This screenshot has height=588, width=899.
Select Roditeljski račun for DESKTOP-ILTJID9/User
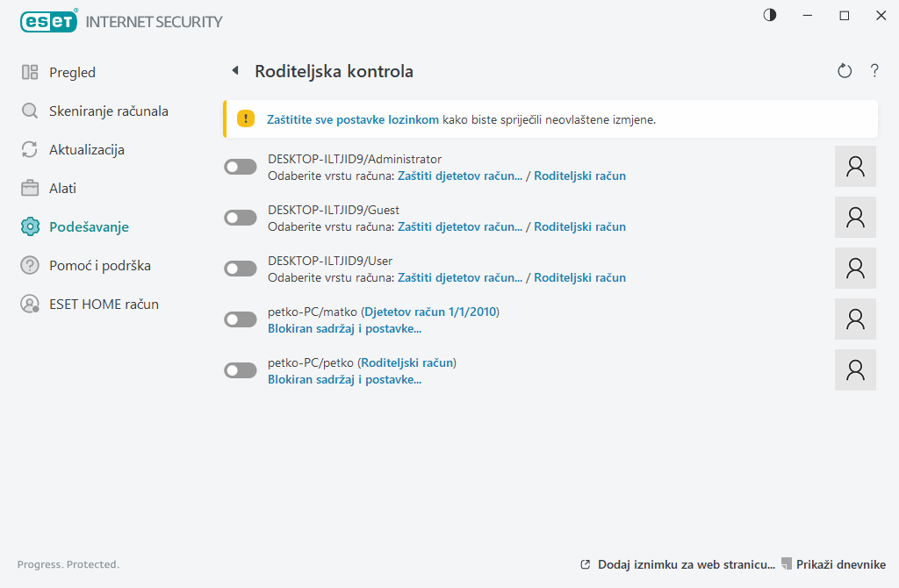(579, 277)
